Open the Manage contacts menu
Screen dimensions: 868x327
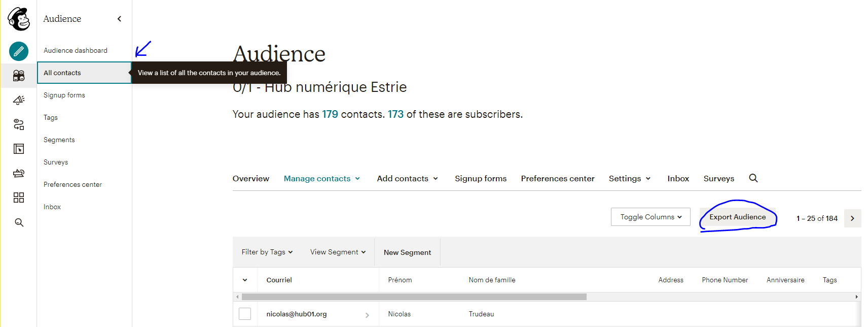pos(321,179)
